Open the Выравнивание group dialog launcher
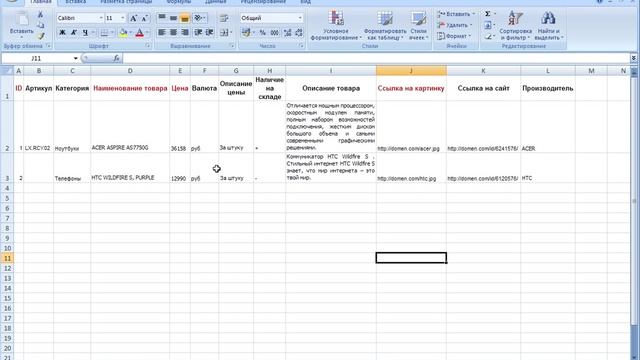640x360 pixels. click(x=232, y=46)
